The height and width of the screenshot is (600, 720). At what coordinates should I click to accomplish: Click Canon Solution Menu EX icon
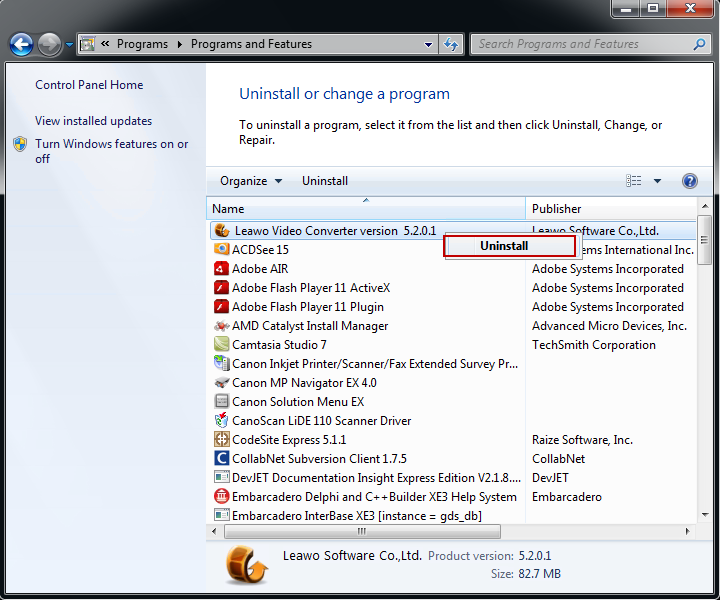tap(221, 401)
